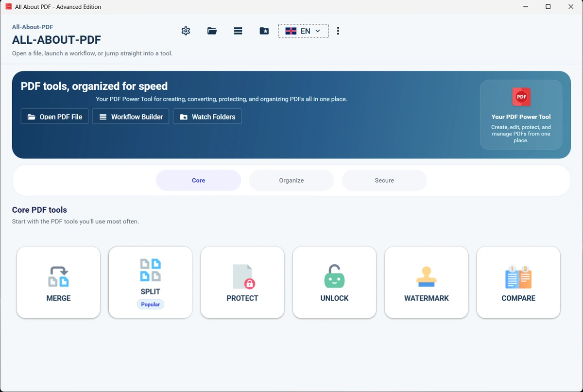This screenshot has height=392, width=583.
Task: Open the UNLOCK tool card
Action: (x=334, y=282)
